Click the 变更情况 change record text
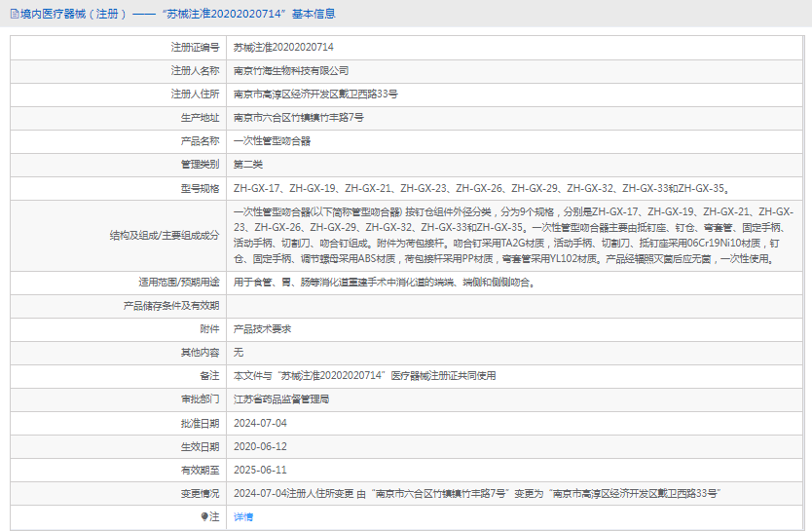 coord(477,493)
